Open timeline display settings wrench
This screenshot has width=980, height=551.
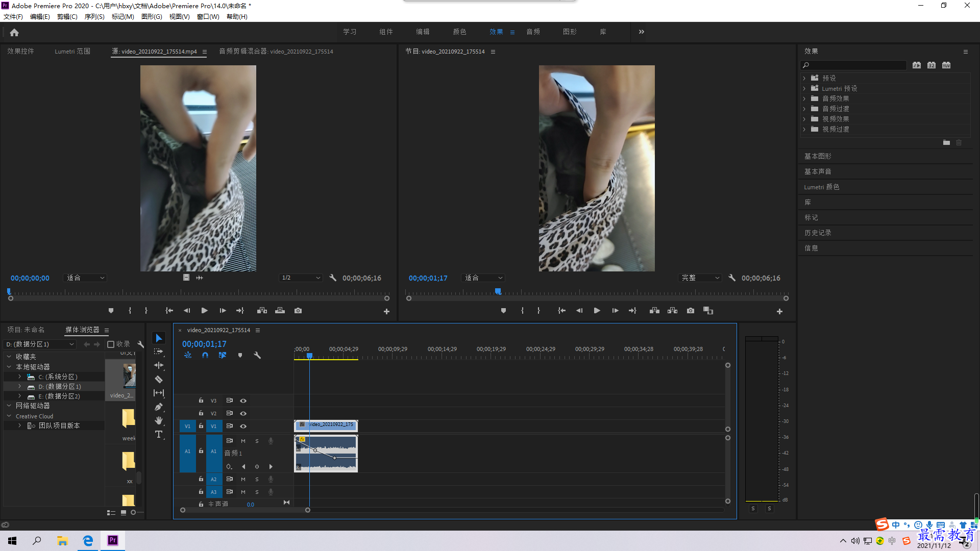pos(257,355)
